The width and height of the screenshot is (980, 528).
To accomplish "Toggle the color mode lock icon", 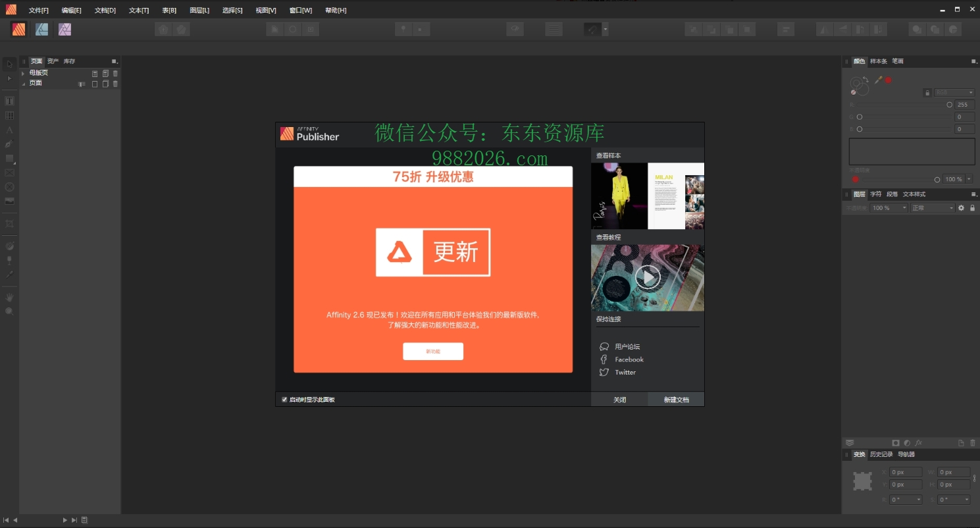I will click(x=927, y=93).
